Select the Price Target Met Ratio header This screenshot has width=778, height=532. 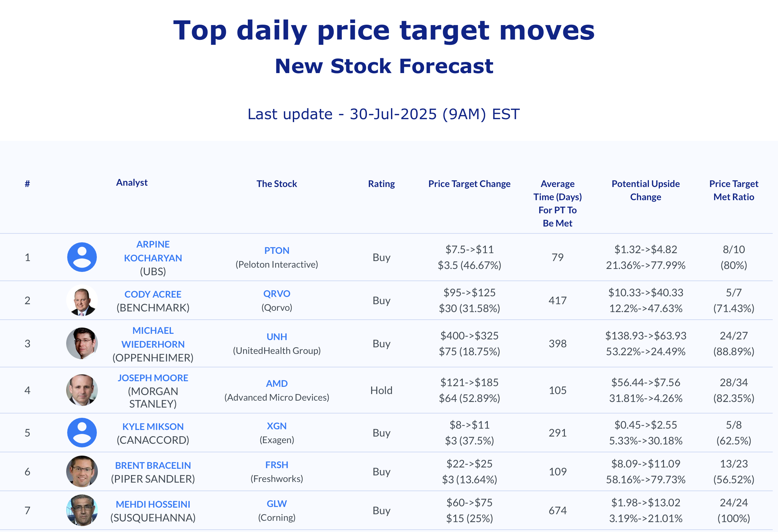tap(734, 190)
